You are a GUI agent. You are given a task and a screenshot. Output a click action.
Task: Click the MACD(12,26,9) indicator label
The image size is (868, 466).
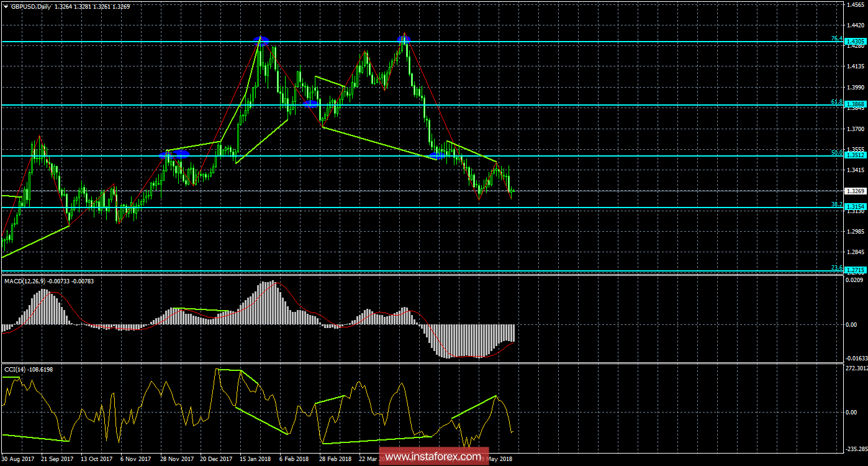pyautogui.click(x=25, y=281)
